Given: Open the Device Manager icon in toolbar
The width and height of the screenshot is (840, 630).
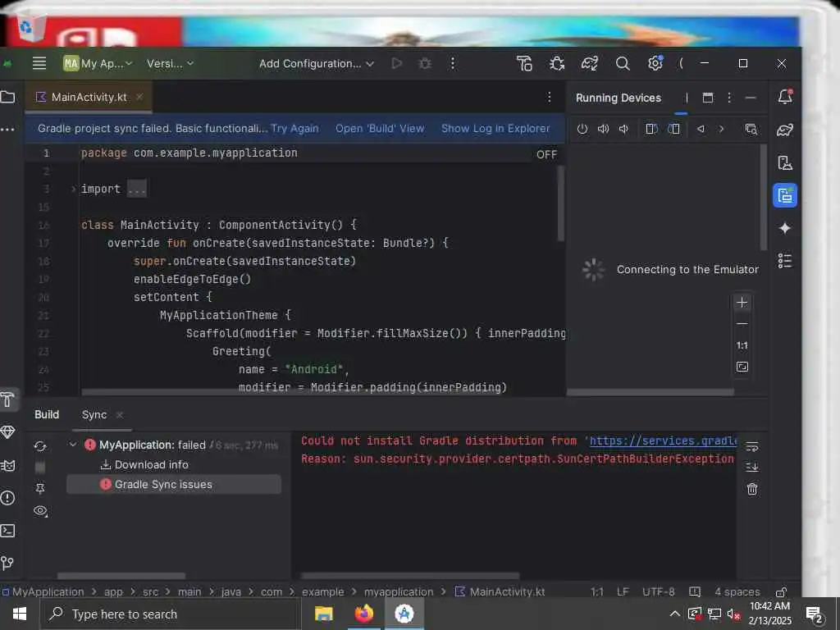Looking at the screenshot, I should click(524, 63).
